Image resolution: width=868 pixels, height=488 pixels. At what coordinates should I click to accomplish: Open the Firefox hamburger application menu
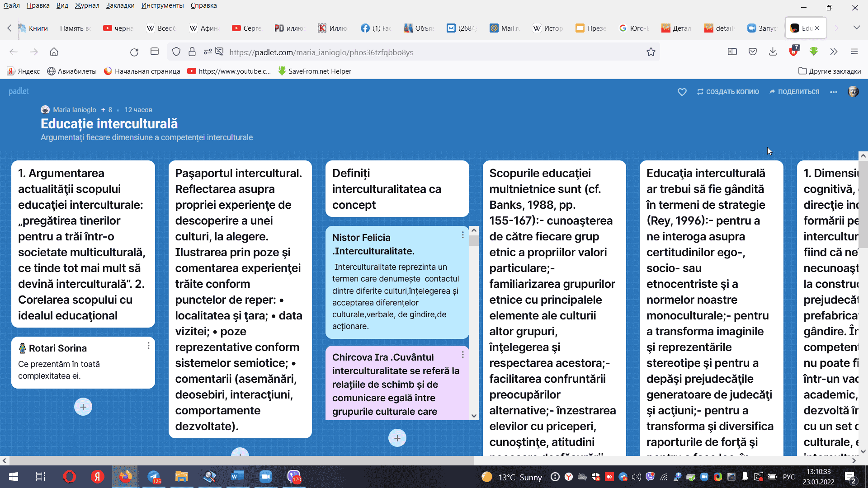point(854,52)
